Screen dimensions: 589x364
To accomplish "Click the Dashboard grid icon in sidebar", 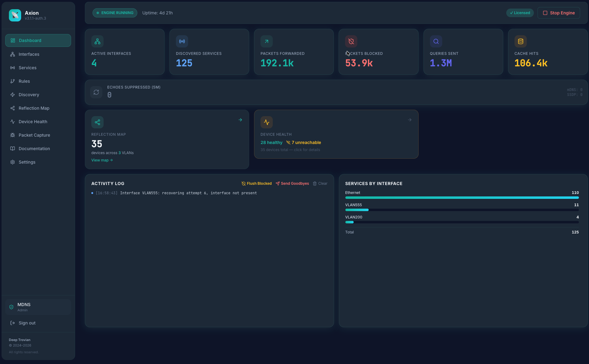I will click(13, 40).
